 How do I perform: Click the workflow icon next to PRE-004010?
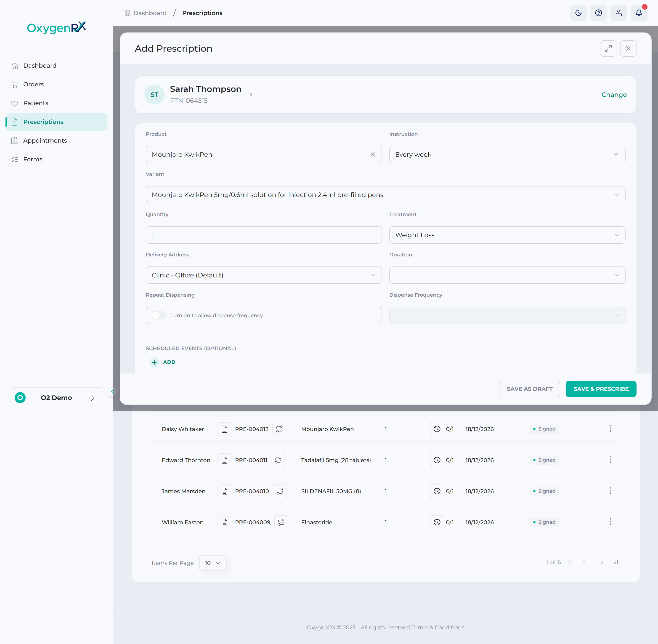[x=280, y=491]
